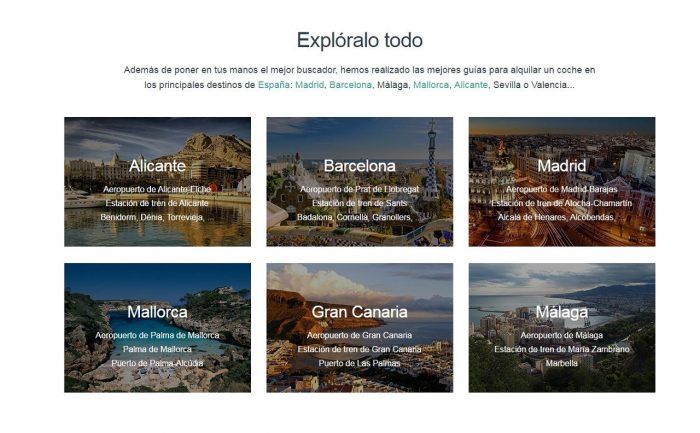This screenshot has width=700, height=433.
Task: Open the Alicante link in the paragraph
Action: (471, 85)
